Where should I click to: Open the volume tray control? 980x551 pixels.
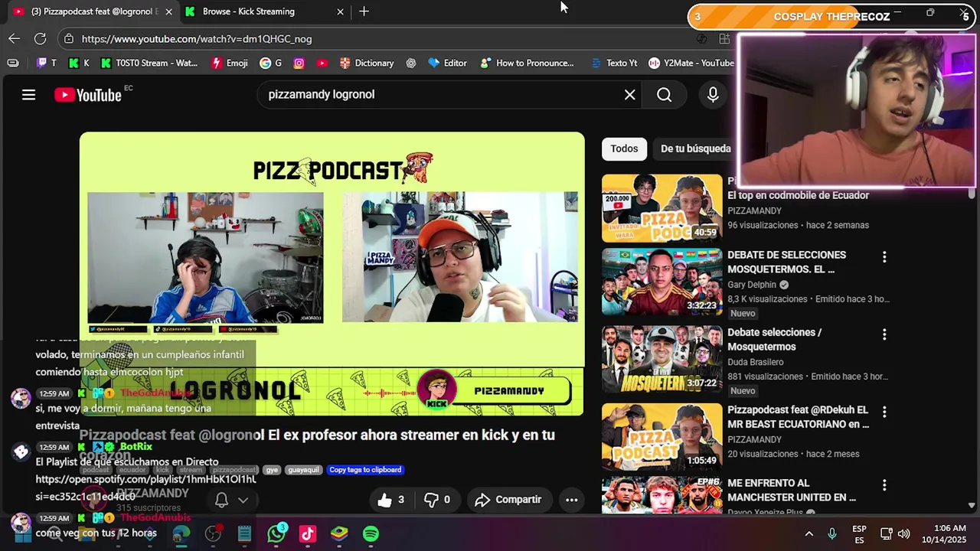pyautogui.click(x=904, y=533)
